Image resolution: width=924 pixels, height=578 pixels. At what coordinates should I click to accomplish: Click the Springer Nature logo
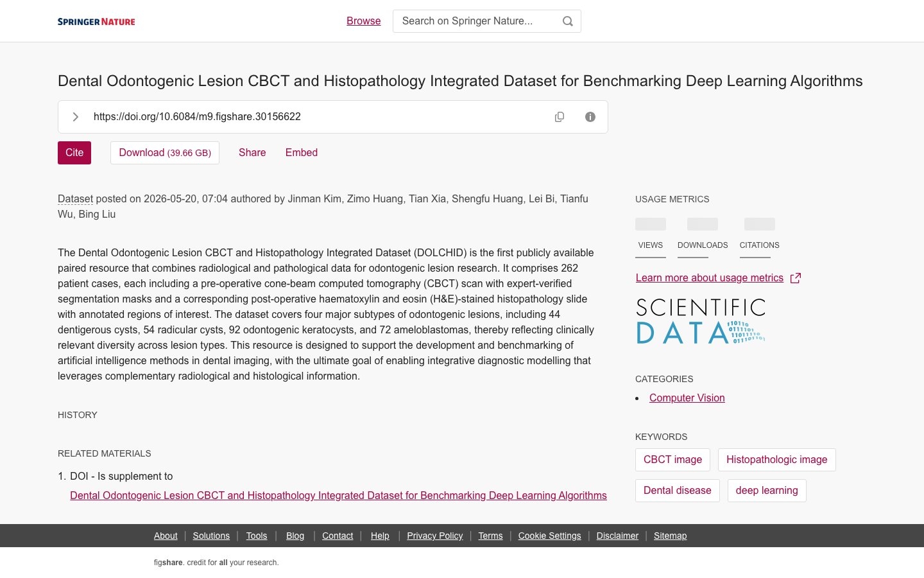96,21
